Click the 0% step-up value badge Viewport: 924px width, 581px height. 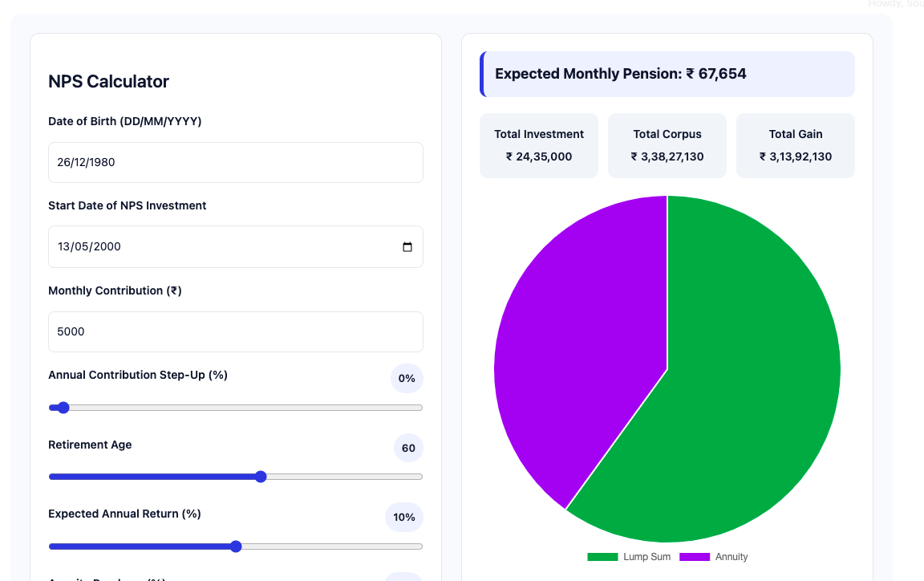[x=407, y=379]
